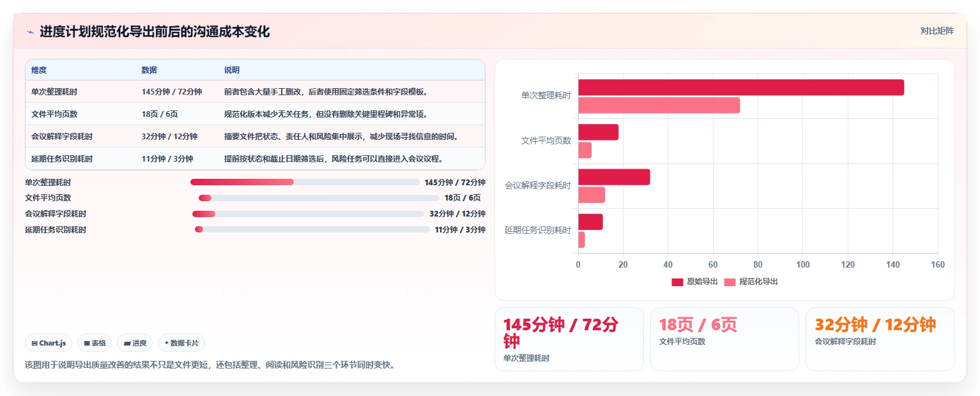Click the 数据 column header
The image size is (980, 396).
tap(149, 70)
